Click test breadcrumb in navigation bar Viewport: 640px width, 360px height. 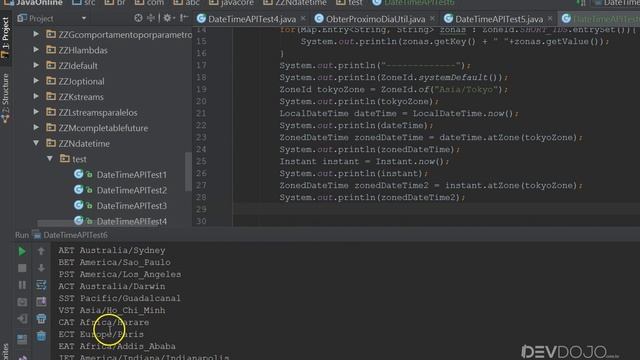(349, 3)
